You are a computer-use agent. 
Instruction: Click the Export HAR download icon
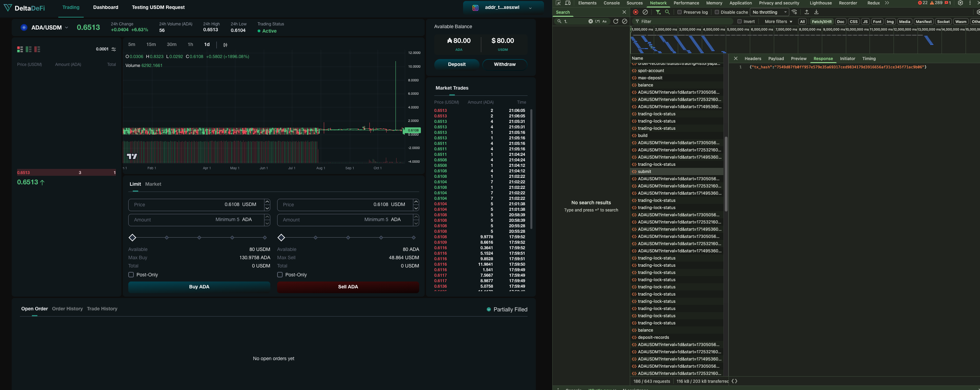pos(816,12)
